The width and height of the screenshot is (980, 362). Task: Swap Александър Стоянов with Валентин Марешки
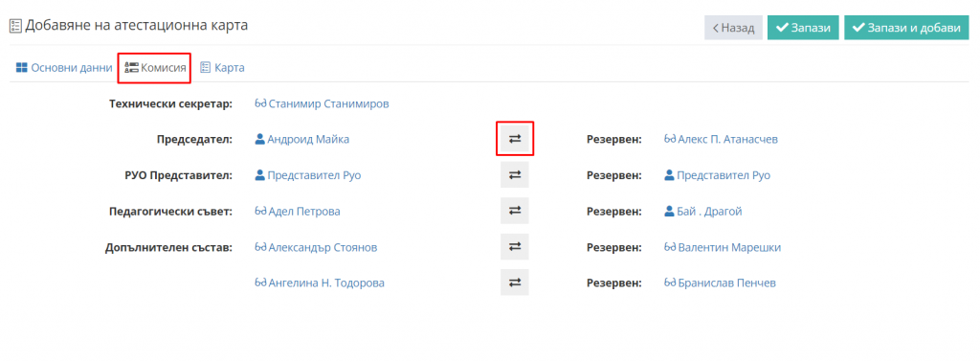tap(514, 247)
